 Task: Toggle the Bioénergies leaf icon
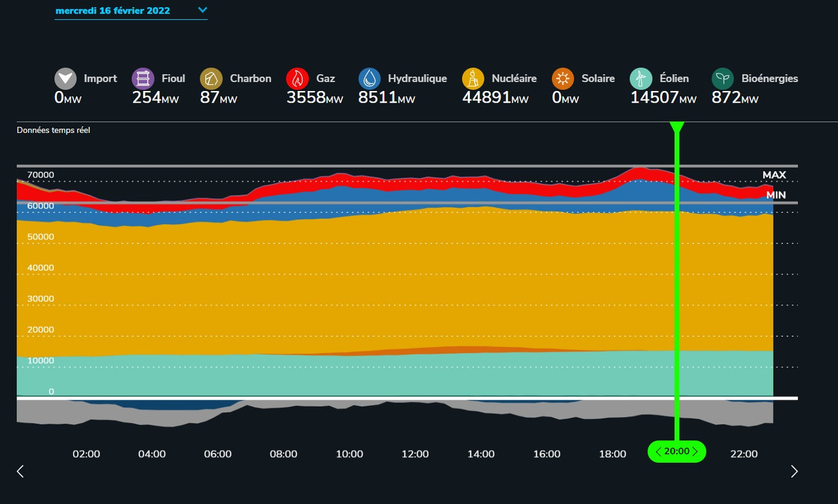723,79
